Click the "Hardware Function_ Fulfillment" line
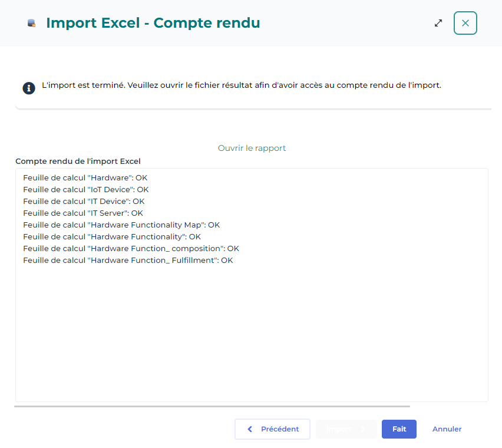 (128, 260)
